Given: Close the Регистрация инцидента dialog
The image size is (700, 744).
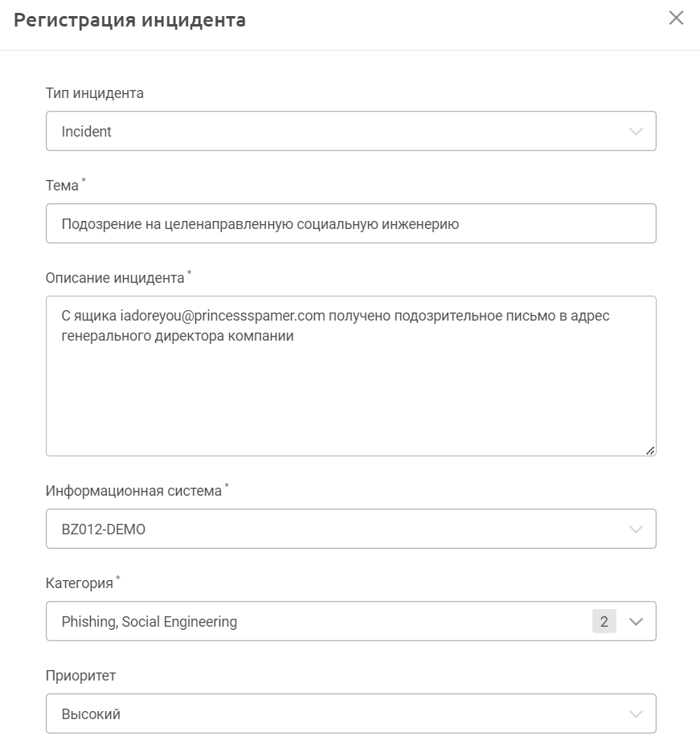Looking at the screenshot, I should click(x=676, y=18).
